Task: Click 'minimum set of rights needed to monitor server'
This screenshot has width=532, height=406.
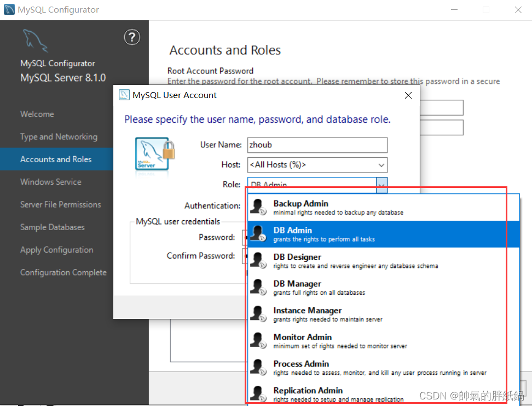Action: click(x=340, y=346)
